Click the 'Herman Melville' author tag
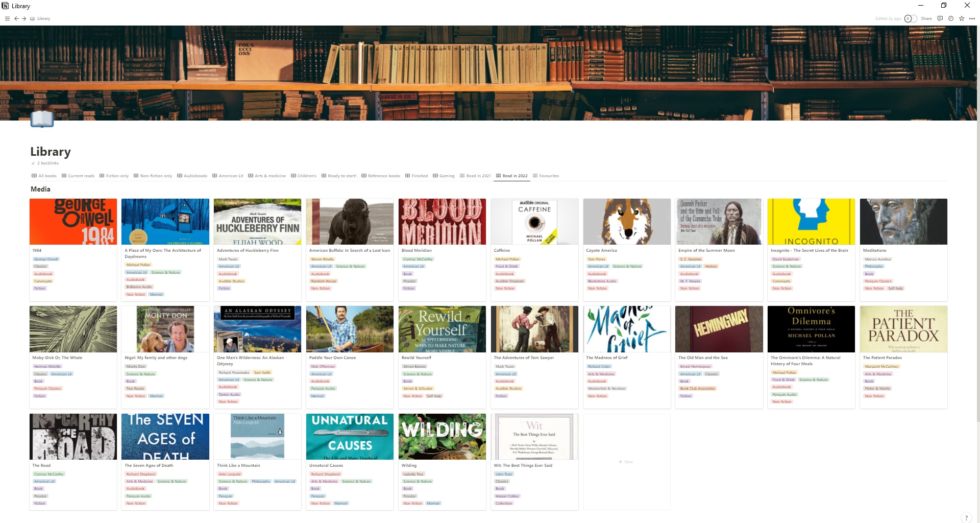Screen dimensions: 980x523 [x=47, y=367]
